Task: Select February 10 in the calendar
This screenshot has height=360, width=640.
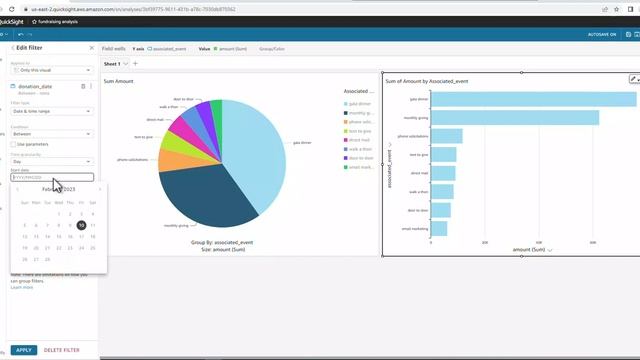Action: point(81,225)
